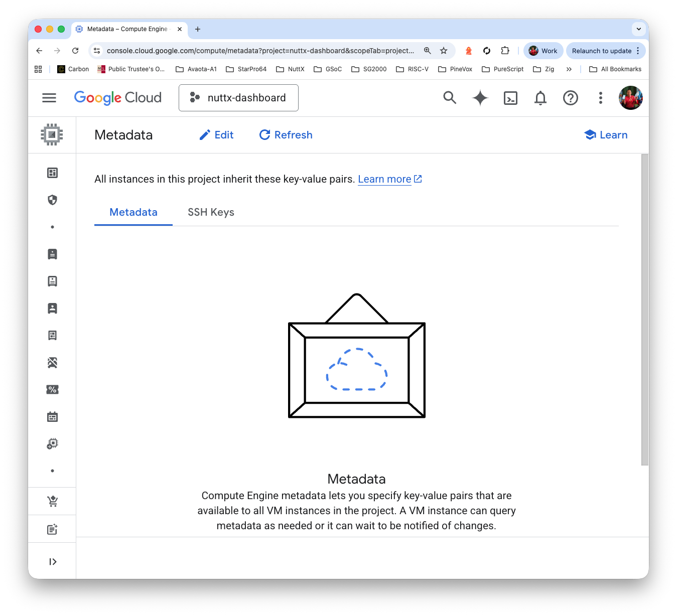The height and width of the screenshot is (616, 677).
Task: Select the percent discounts sidebar icon
Action: tap(52, 389)
